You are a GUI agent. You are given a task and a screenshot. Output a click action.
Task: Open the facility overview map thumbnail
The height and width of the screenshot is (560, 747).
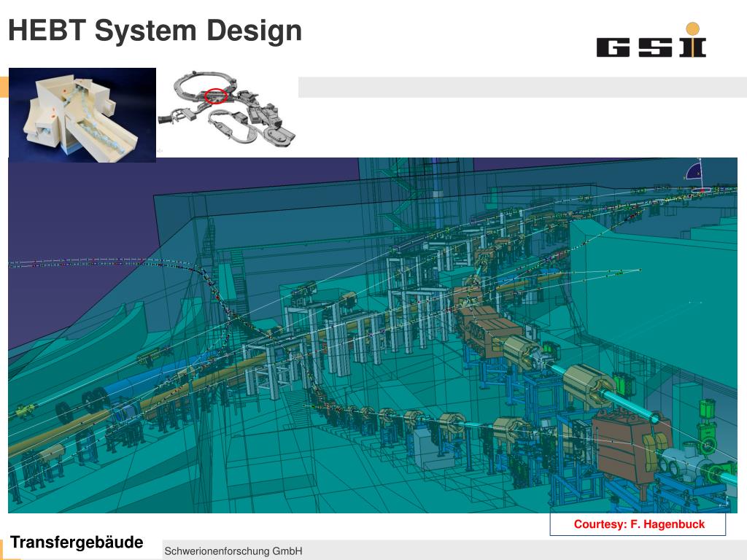[228, 108]
